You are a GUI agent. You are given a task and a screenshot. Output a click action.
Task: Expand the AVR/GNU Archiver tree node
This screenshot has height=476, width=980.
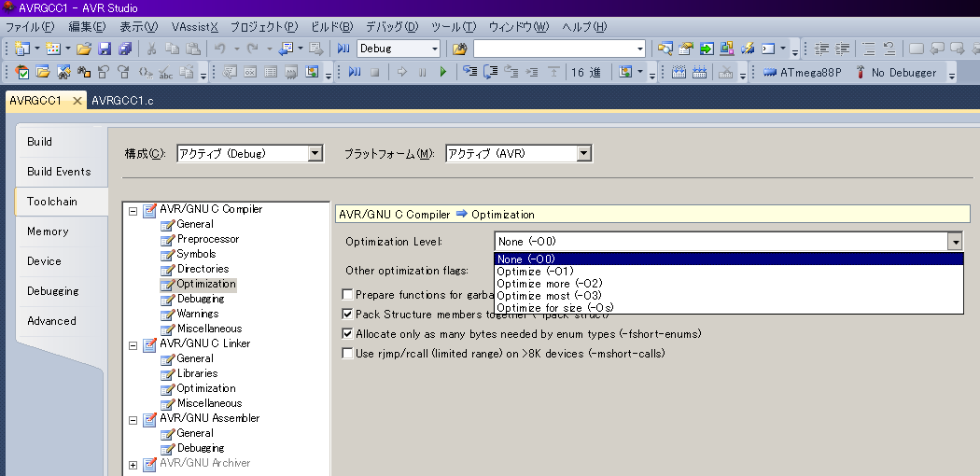click(x=133, y=465)
